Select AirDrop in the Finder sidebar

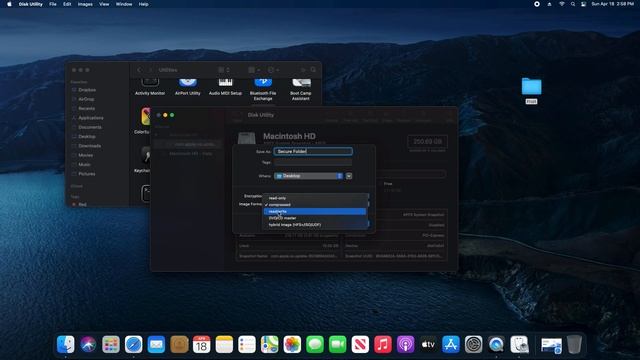click(x=86, y=99)
